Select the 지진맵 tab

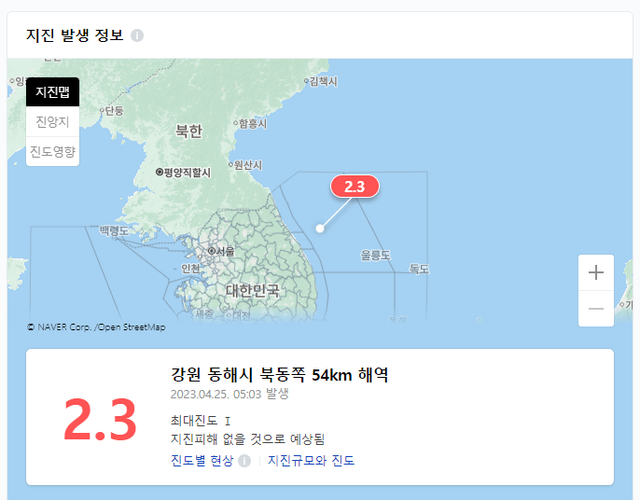click(x=53, y=92)
